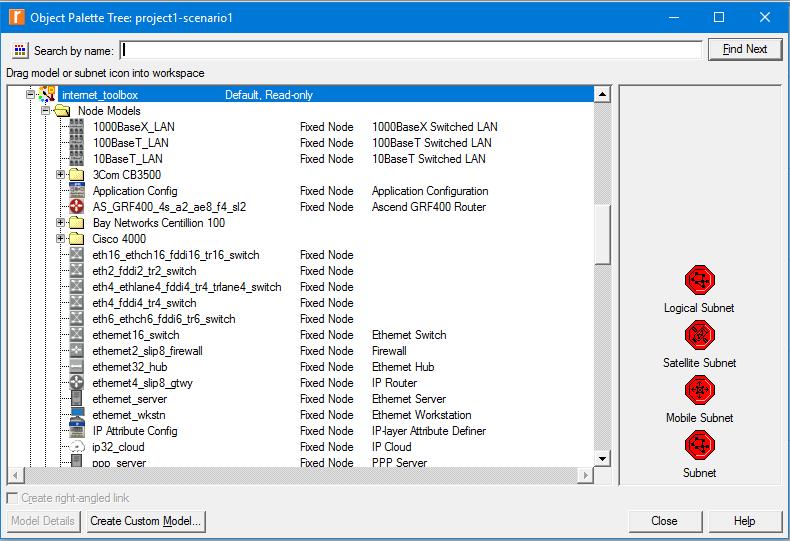Screen dimensions: 790x541
Task: Click the 1000BaseX_LAN node icon
Action: (77, 126)
